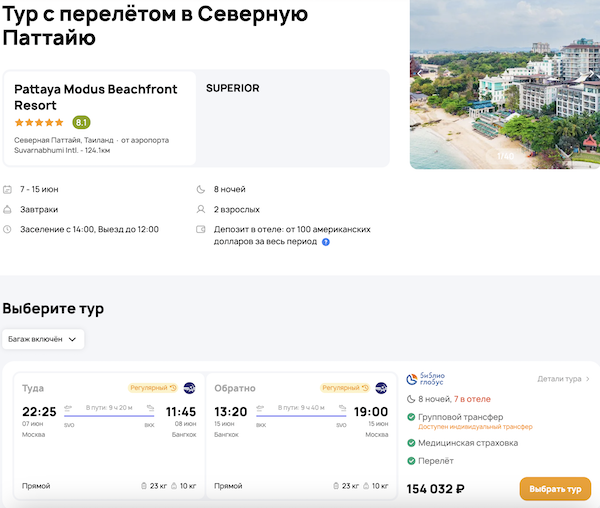Expand Детали тура details
The width and height of the screenshot is (600, 508).
(564, 379)
